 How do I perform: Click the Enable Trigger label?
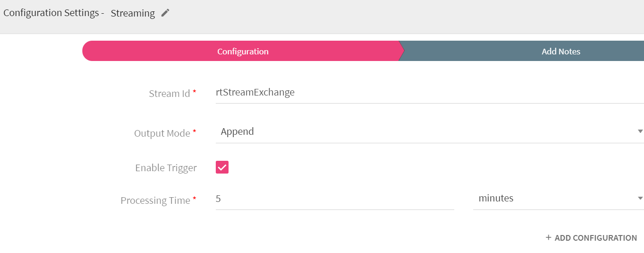point(166,168)
